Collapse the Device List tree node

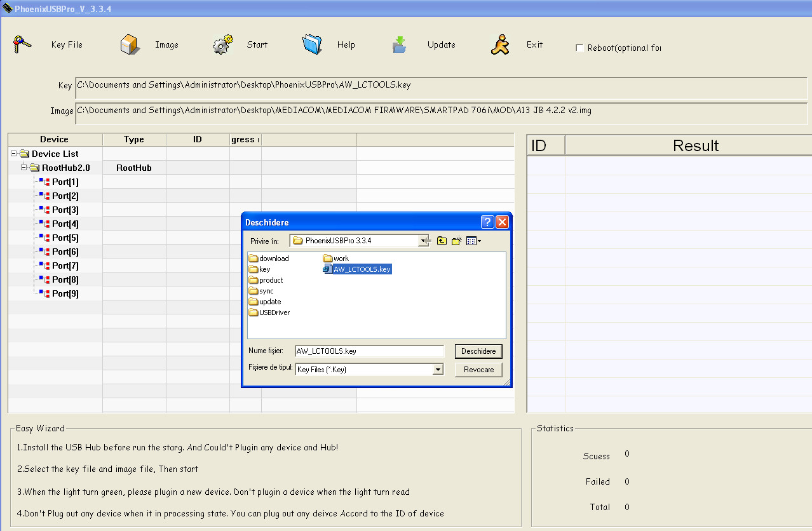coord(13,154)
